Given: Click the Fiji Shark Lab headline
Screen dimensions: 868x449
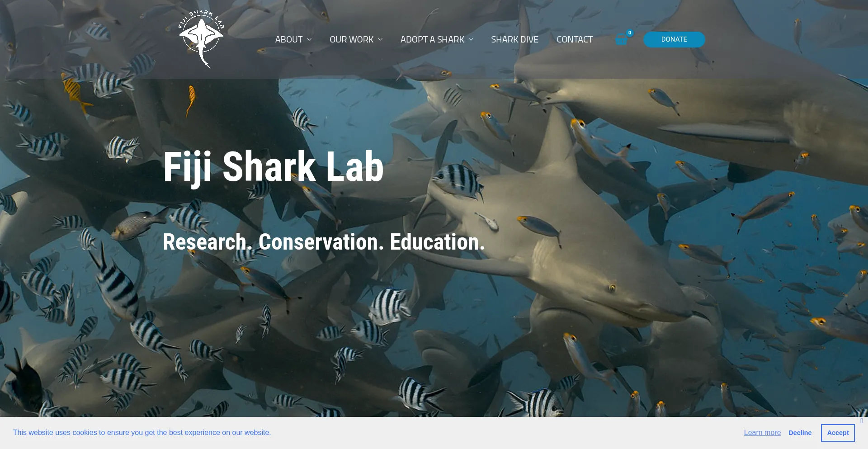Looking at the screenshot, I should point(273,167).
